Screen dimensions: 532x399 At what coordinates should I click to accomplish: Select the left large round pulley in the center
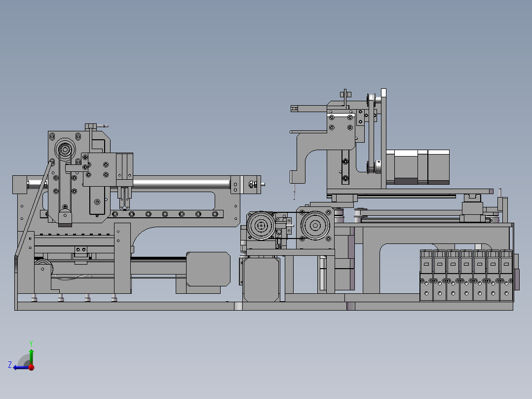coord(261,226)
